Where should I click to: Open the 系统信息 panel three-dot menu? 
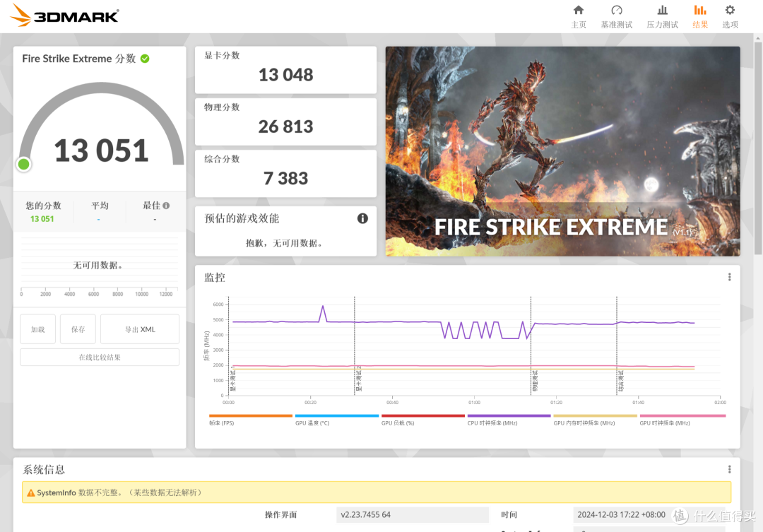(x=729, y=469)
